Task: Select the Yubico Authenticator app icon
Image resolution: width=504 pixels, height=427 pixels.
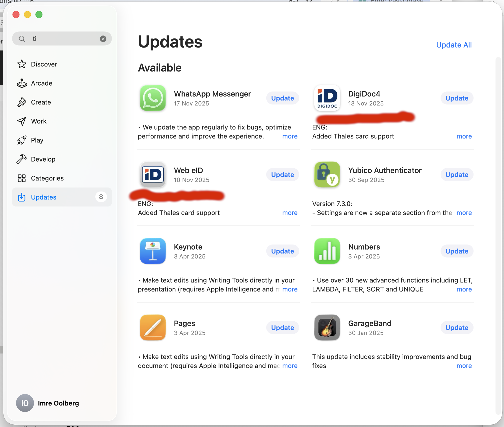Action: (327, 175)
